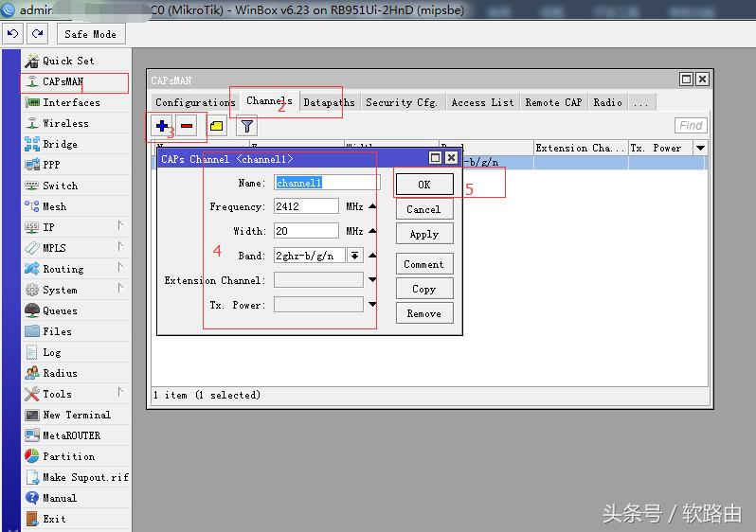
Task: Click the Width input field
Action: (306, 231)
